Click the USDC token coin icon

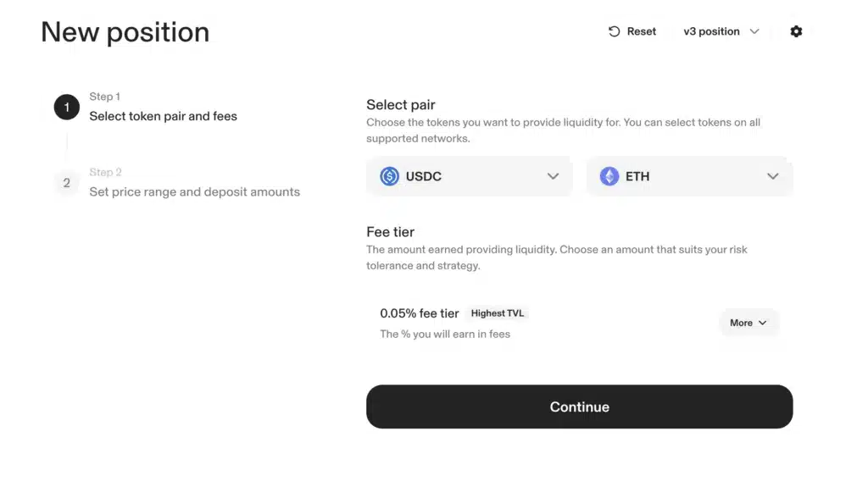pos(389,176)
